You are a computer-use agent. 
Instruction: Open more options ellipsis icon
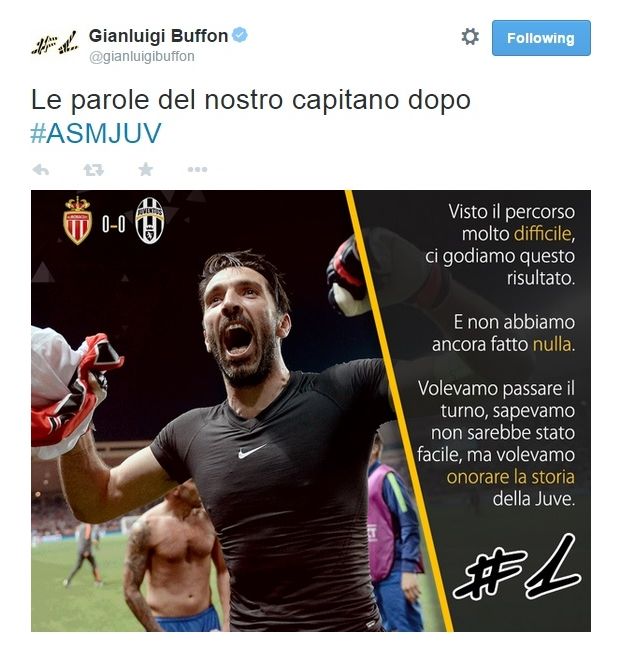[197, 169]
